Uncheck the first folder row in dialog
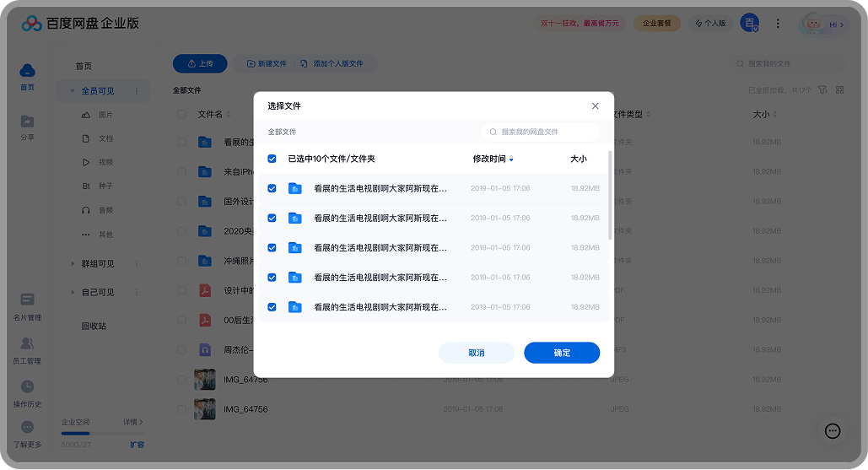Viewport: 868px width, 470px height. (x=272, y=188)
